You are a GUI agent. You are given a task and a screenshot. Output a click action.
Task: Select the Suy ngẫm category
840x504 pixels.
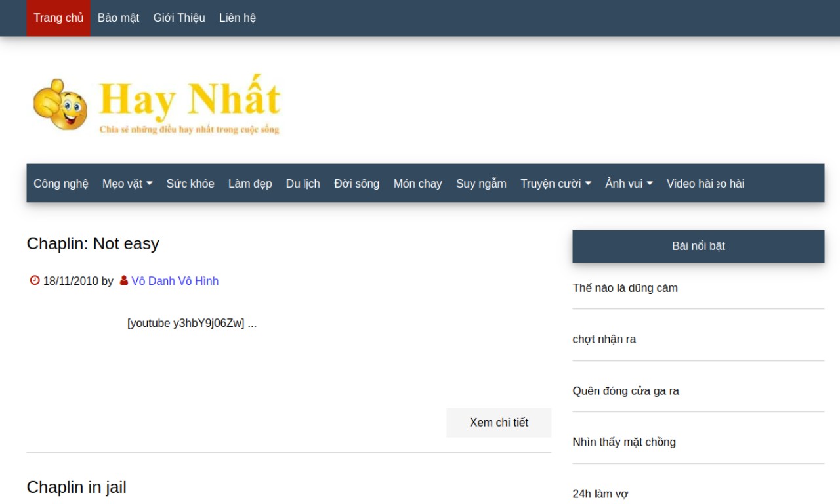pyautogui.click(x=481, y=184)
